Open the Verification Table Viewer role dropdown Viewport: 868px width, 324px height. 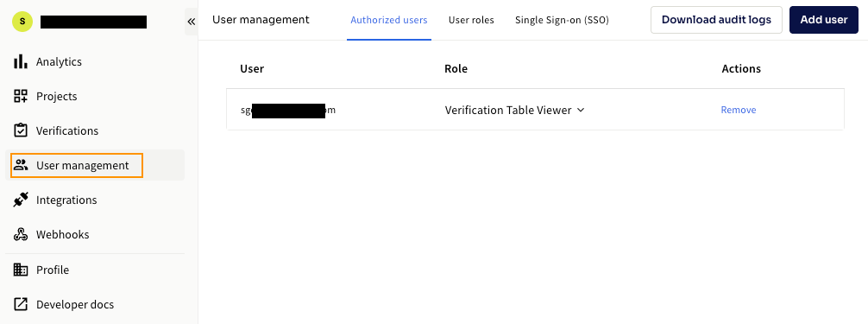click(515, 110)
